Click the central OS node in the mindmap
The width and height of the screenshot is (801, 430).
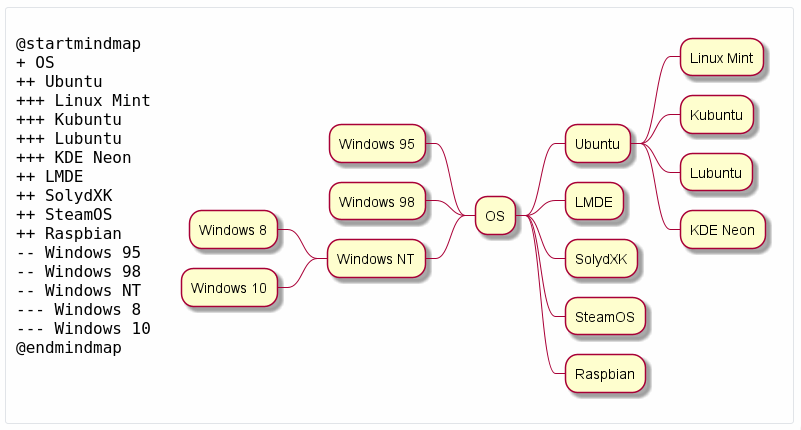coord(494,215)
